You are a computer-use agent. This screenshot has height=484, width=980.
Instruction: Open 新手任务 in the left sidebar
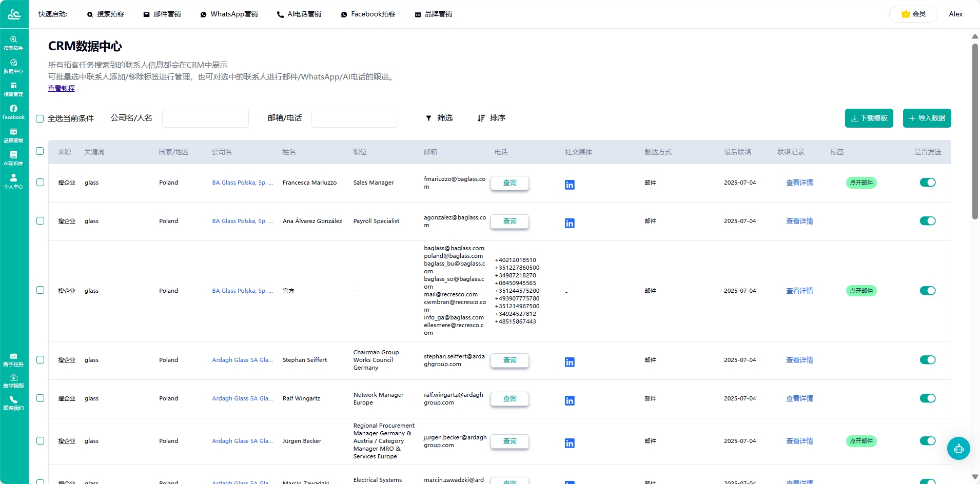13,359
